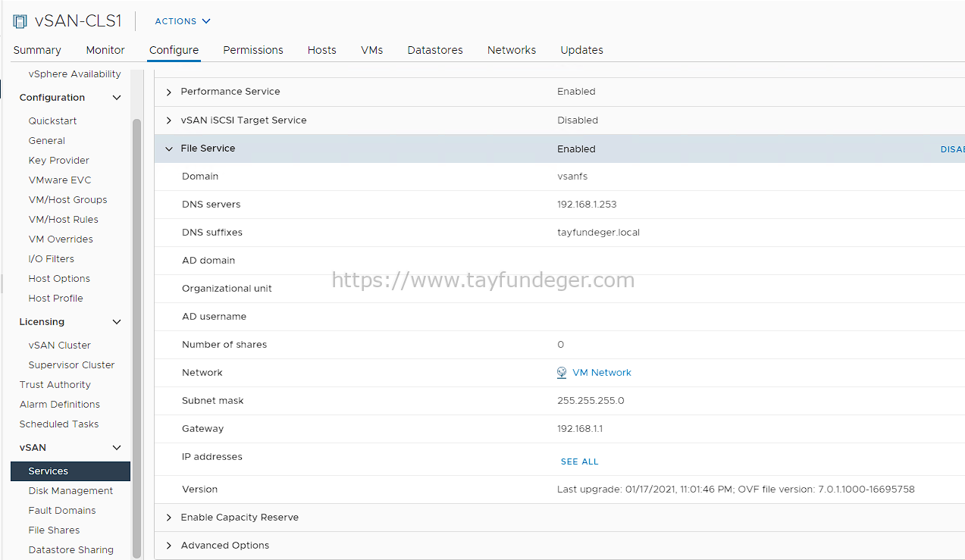Select General in the sidebar
Image resolution: width=965 pixels, height=560 pixels.
[x=47, y=141]
